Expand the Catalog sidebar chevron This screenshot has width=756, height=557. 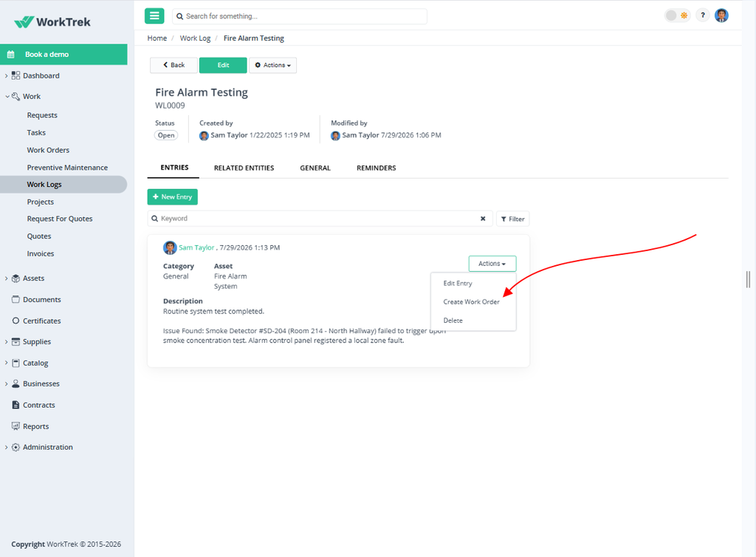pos(6,363)
